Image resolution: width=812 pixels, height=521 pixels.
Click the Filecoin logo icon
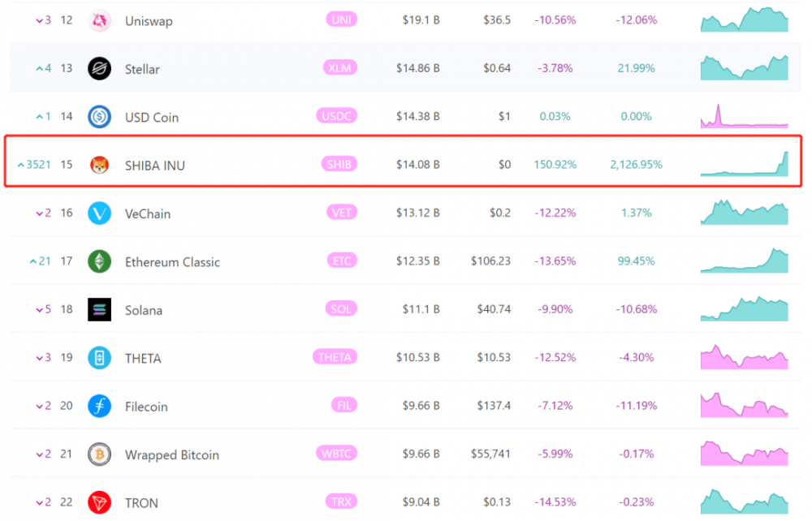99,407
